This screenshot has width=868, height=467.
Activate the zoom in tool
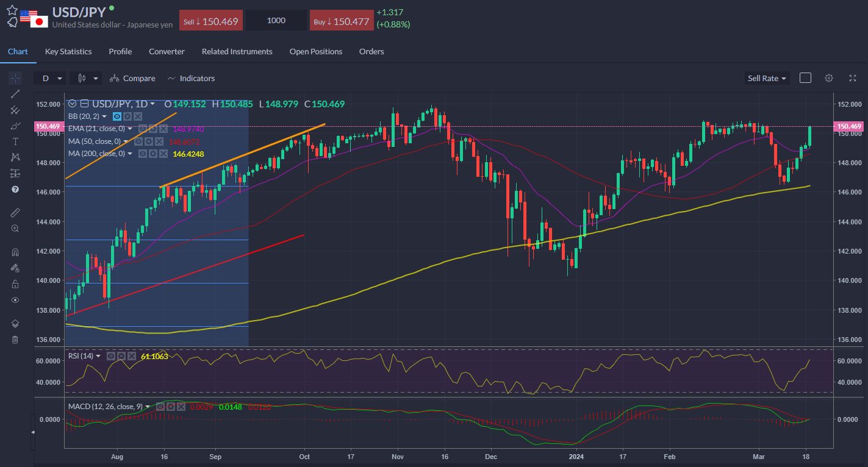[x=15, y=229]
